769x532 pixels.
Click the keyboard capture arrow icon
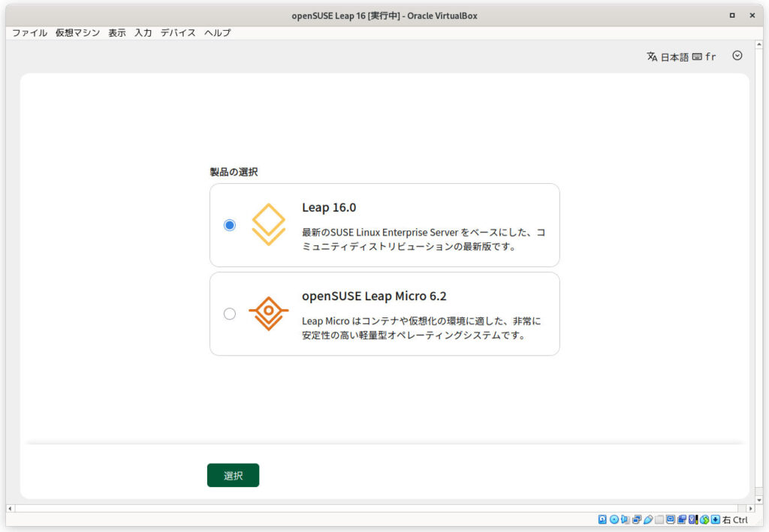point(716,520)
